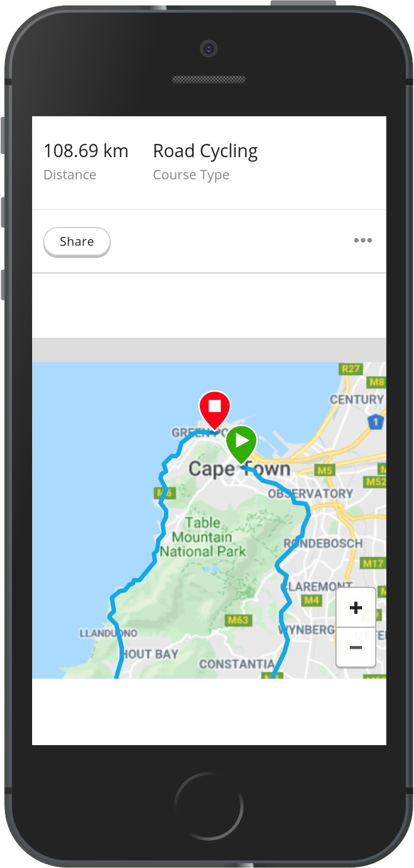Viewport: 414px width, 868px height.
Task: Click the M4 road sign near Claremont
Action: pyautogui.click(x=312, y=600)
